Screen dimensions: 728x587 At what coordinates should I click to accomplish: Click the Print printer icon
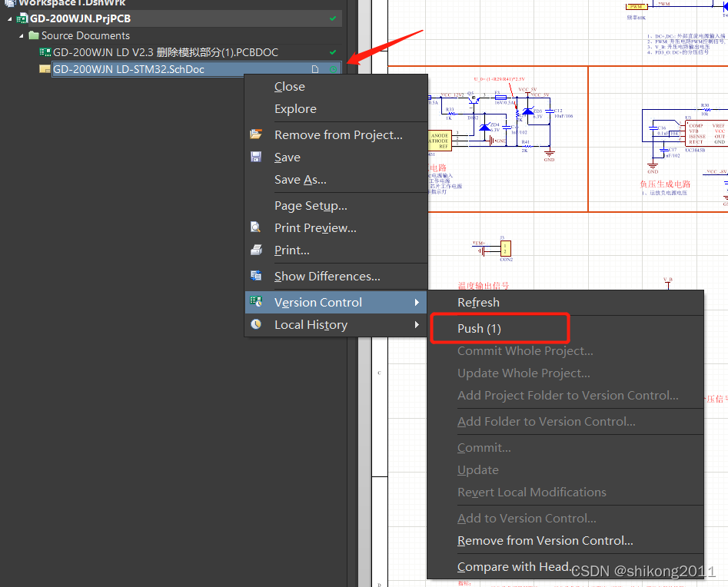tap(256, 250)
